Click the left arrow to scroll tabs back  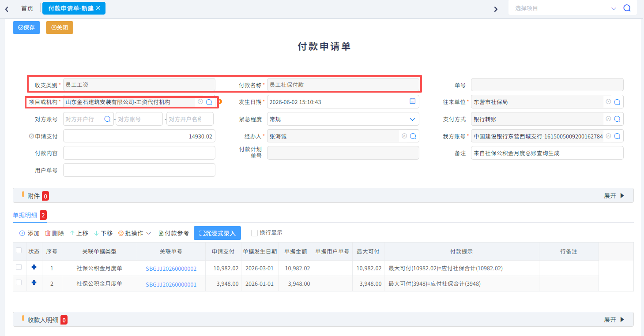pos(7,9)
